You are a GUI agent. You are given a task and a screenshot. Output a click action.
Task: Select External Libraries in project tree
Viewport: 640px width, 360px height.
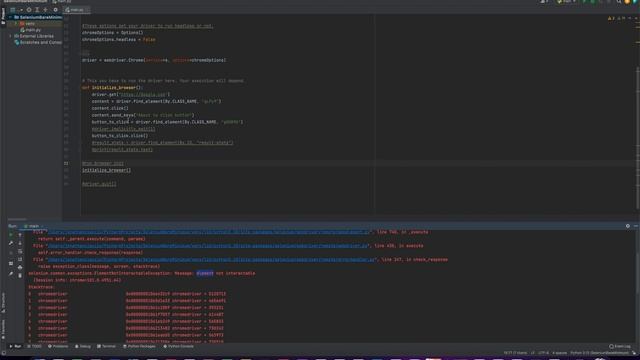(x=36, y=36)
